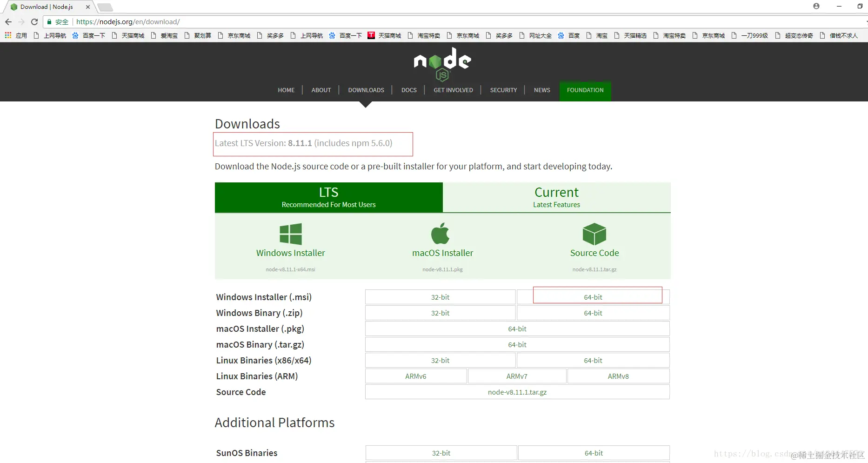Download SunOS Binaries 64-bit
Image resolution: width=868 pixels, height=463 pixels.
point(594,453)
